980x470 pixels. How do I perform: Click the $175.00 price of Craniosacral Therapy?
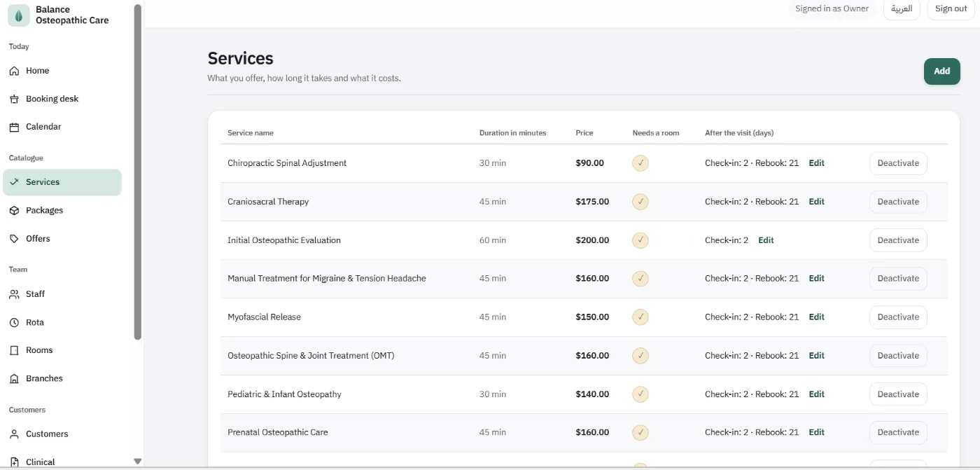click(x=592, y=202)
